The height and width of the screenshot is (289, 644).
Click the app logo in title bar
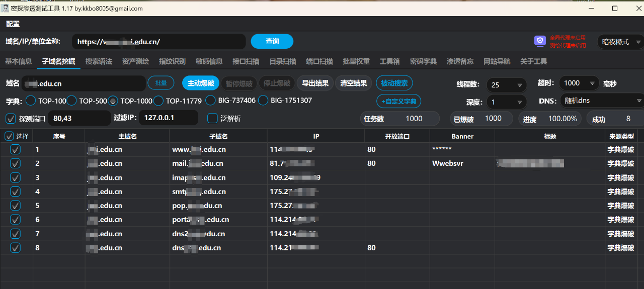pyautogui.click(x=5, y=8)
